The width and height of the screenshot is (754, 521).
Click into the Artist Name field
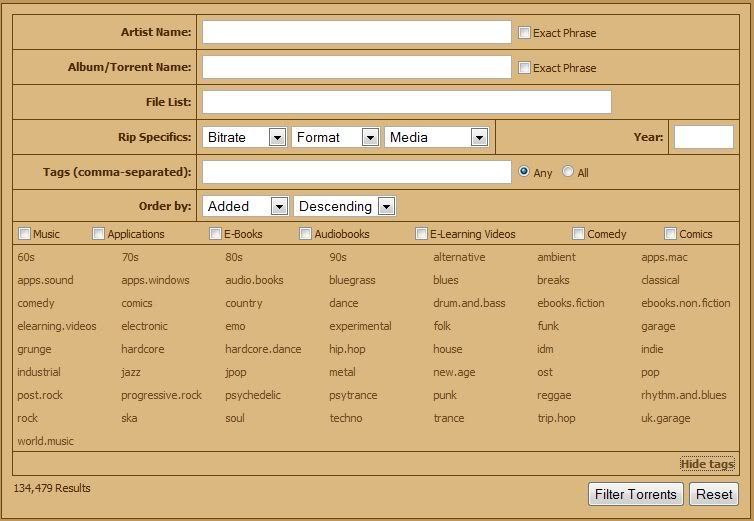tap(356, 32)
